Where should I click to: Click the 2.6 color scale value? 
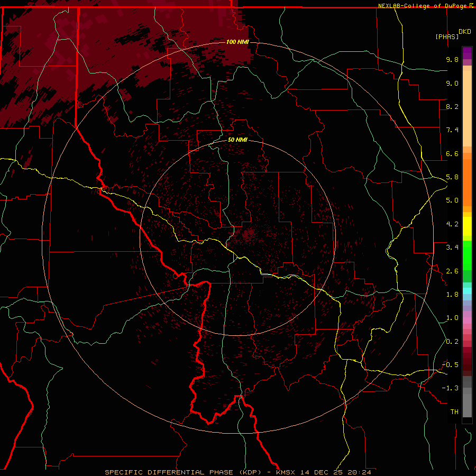pos(452,271)
